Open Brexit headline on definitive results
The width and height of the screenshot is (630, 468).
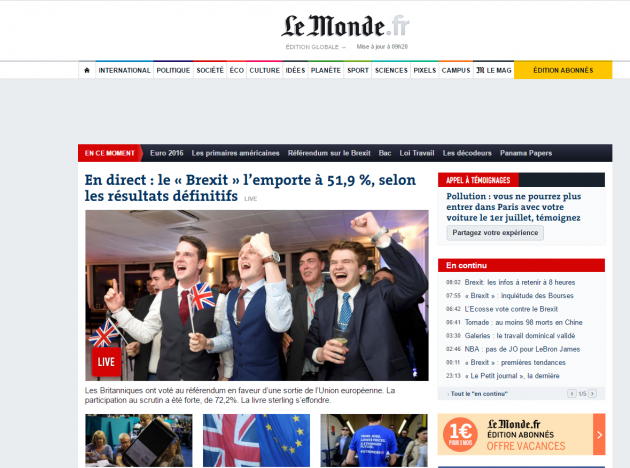pos(250,188)
